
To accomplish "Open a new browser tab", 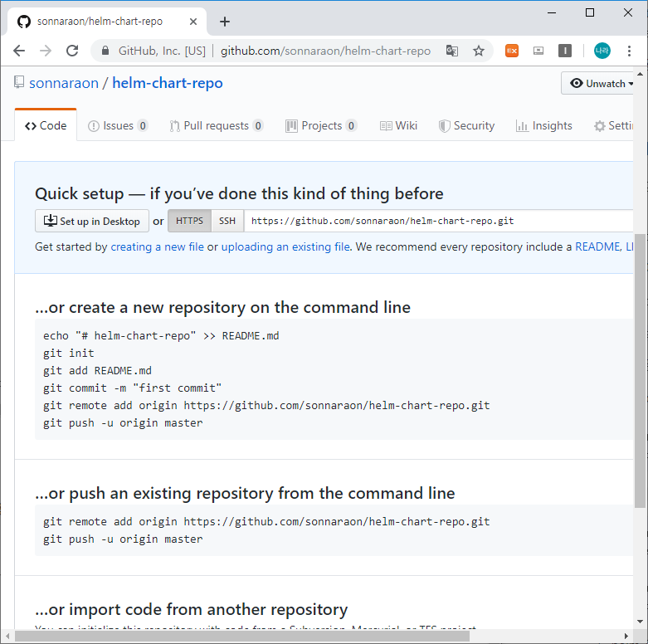I will [225, 22].
